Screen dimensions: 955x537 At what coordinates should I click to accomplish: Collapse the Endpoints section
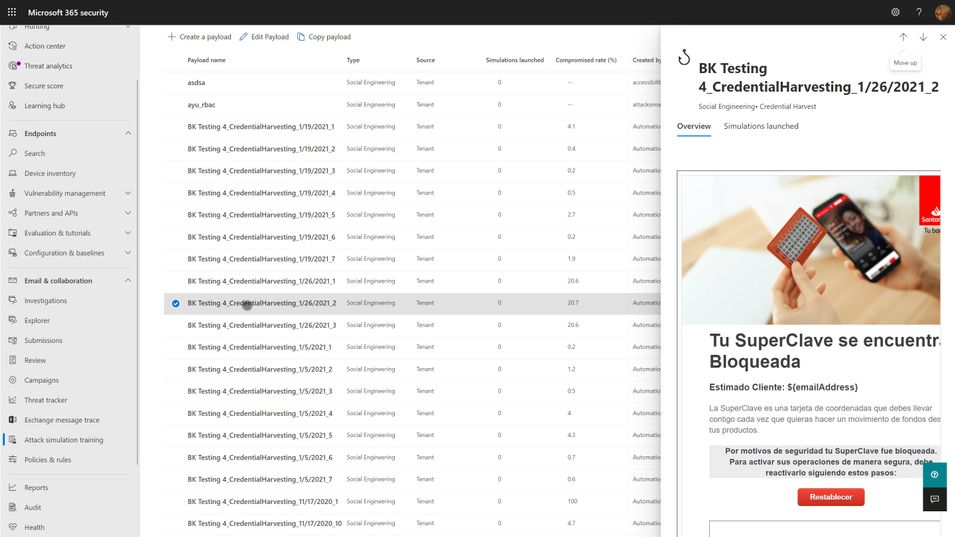pyautogui.click(x=128, y=133)
